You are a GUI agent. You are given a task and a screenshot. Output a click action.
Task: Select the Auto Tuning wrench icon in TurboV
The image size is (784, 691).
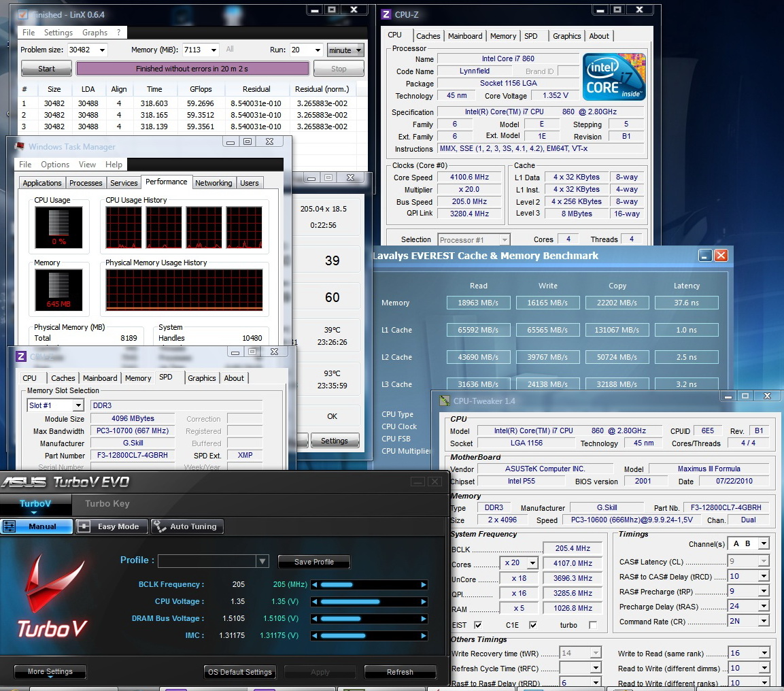(160, 526)
